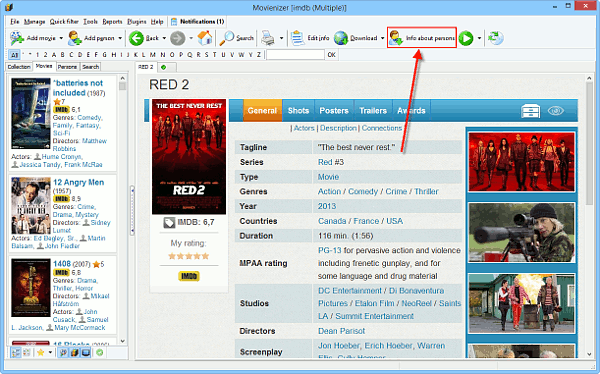
Task: Open the Dean Parisot director link
Action: pos(341,331)
